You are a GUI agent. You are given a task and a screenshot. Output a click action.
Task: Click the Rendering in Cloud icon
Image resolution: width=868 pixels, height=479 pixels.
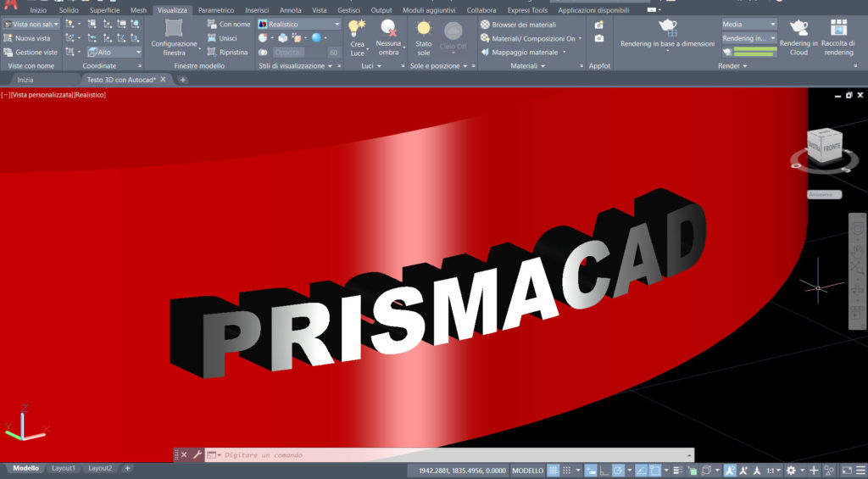click(798, 27)
